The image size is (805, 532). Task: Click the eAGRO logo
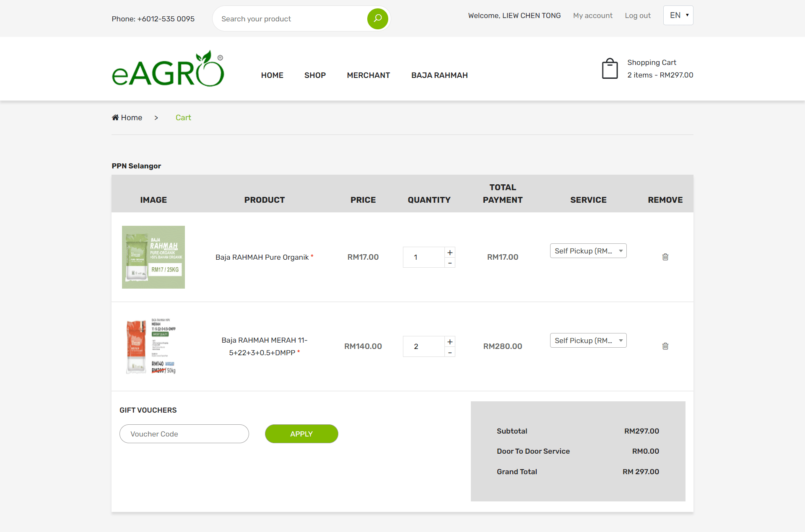coord(168,69)
